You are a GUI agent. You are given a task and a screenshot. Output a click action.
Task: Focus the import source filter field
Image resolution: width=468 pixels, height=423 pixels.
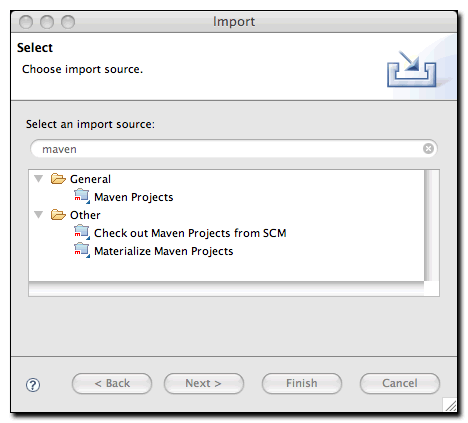pos(233,149)
